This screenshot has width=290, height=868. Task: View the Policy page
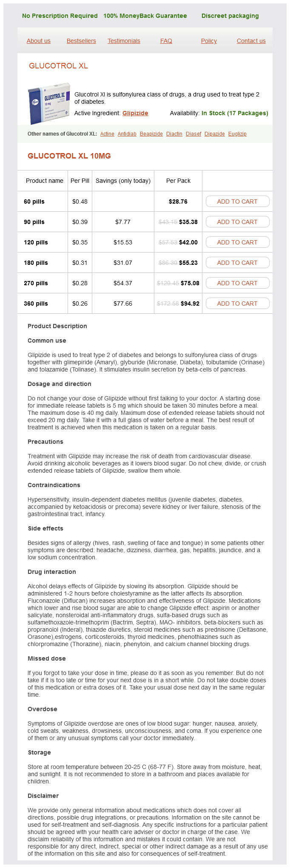click(209, 41)
